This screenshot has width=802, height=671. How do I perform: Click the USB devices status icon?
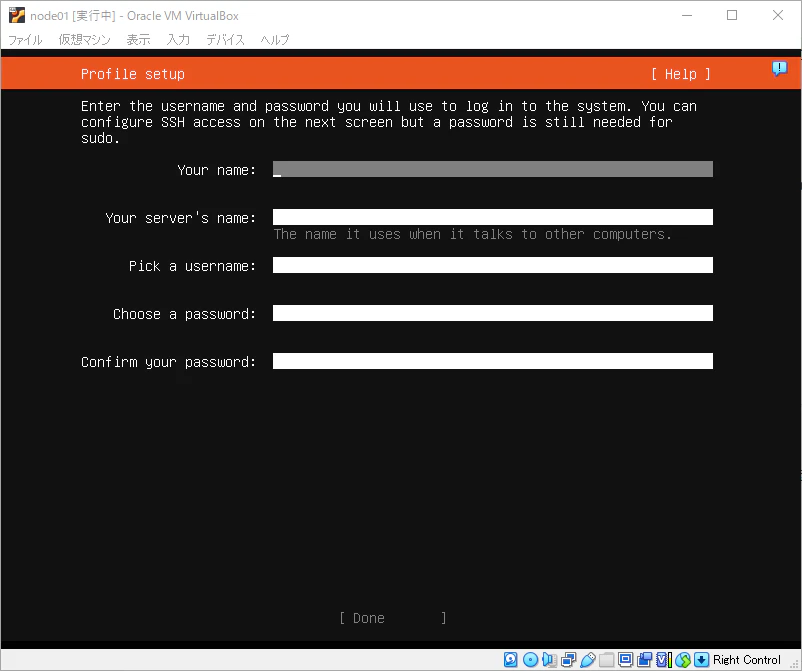588,660
